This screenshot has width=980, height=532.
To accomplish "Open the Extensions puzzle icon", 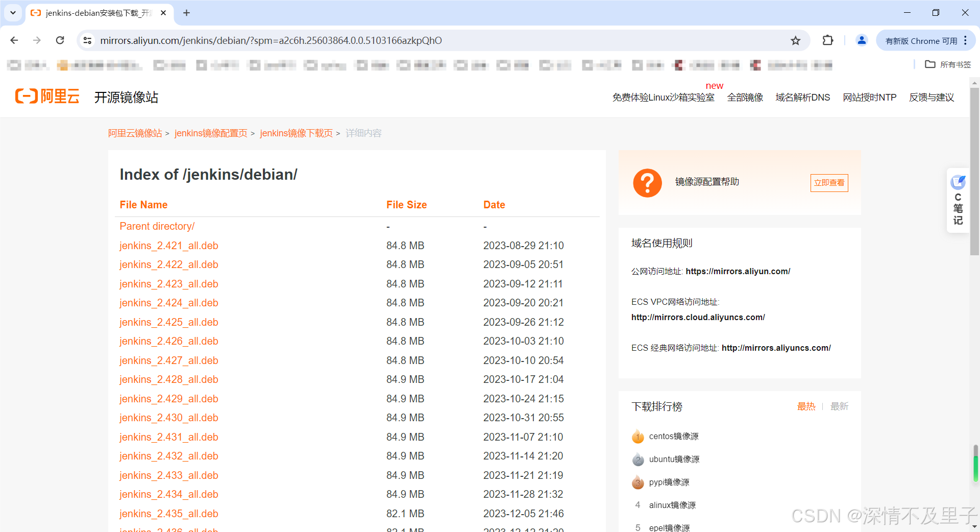I will (827, 40).
